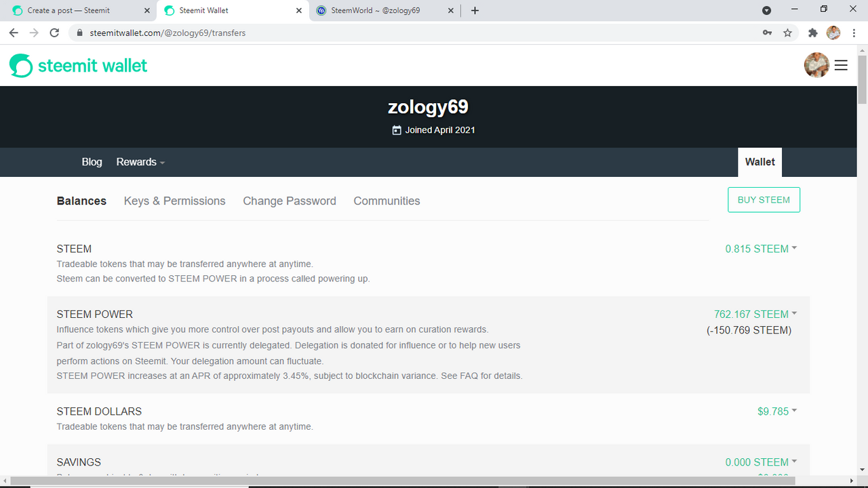Click the SAVINGS section title

click(x=79, y=462)
